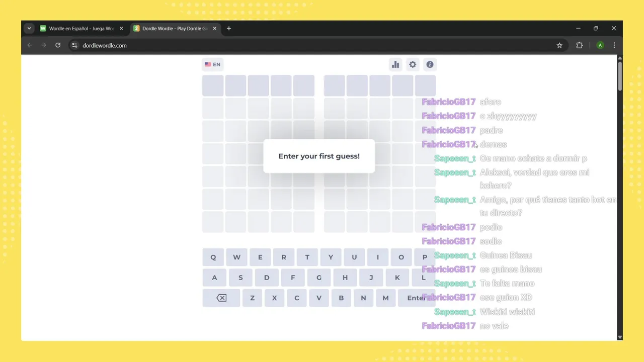The image size is (644, 362).
Task: Tap the W key
Action: coord(236,257)
